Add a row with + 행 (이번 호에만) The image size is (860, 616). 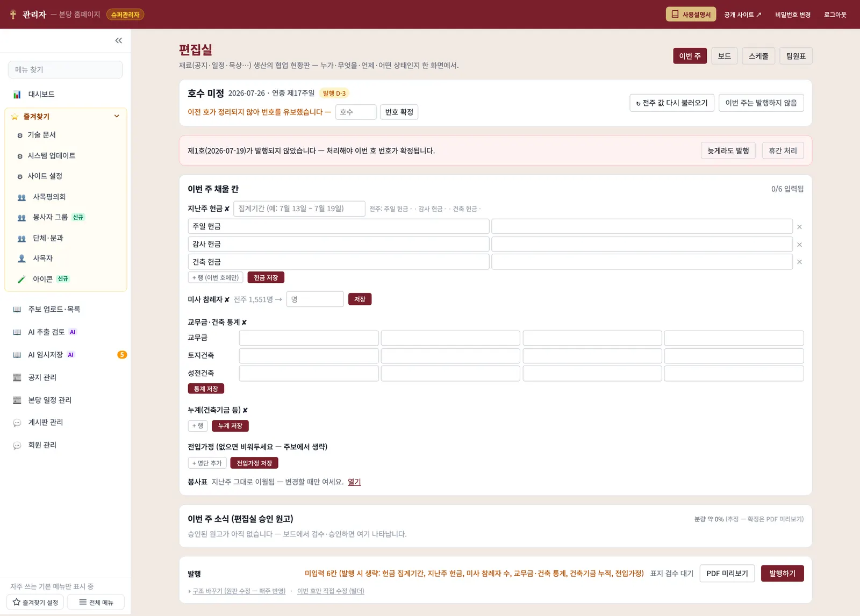coord(216,277)
